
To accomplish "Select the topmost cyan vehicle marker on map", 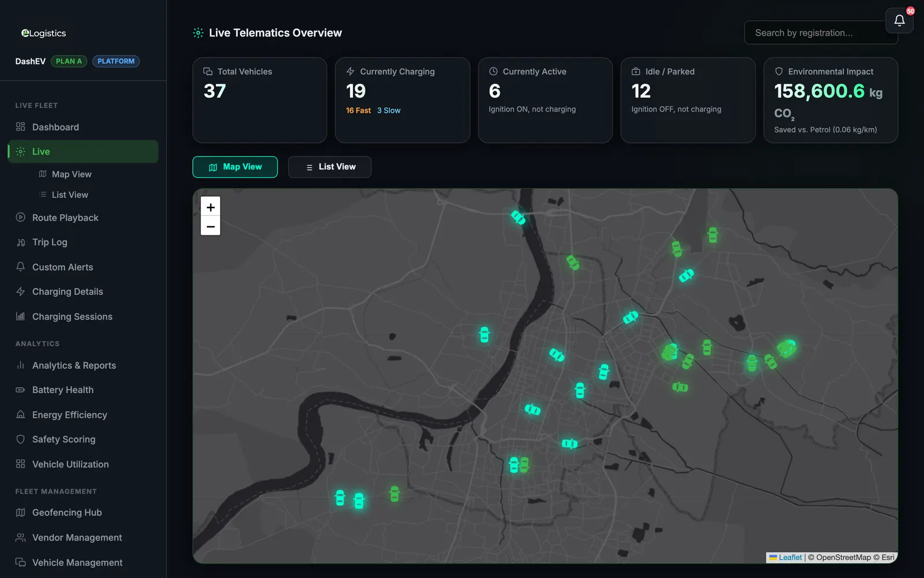I will [518, 217].
